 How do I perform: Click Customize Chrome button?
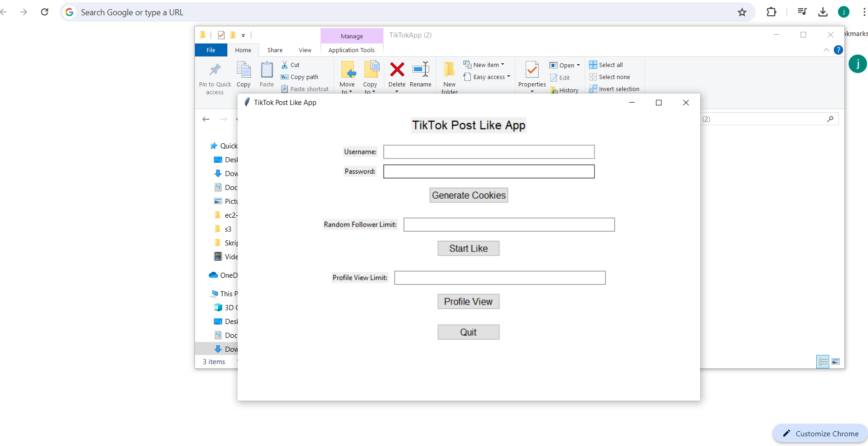(x=820, y=434)
